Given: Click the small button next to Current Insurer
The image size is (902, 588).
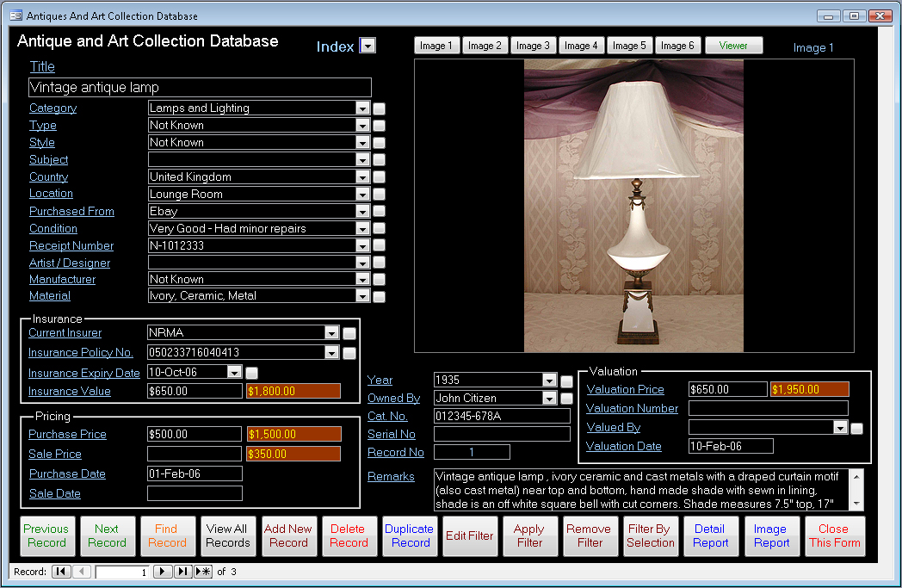Looking at the screenshot, I should [x=349, y=333].
